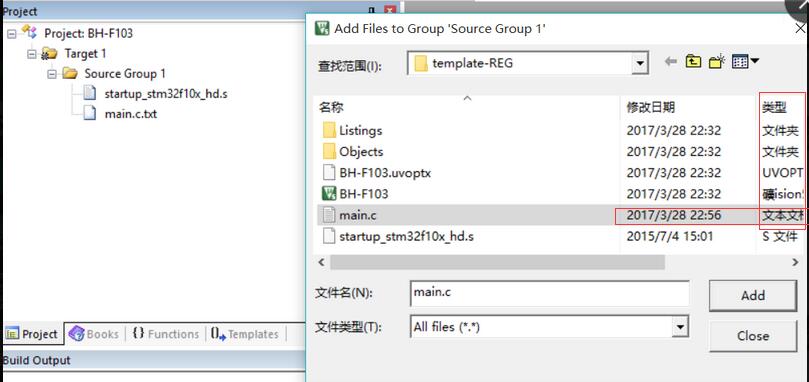
Task: Click the Add button
Action: [753, 295]
